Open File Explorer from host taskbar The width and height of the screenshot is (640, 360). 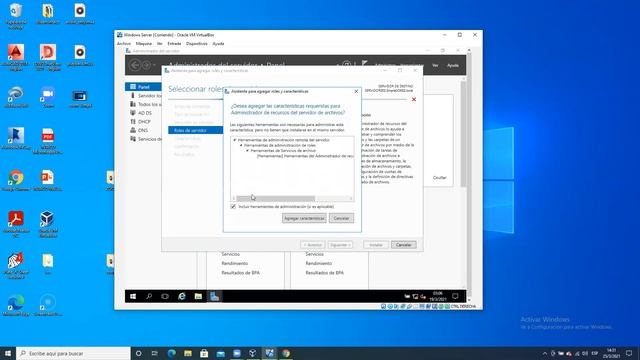click(188, 353)
